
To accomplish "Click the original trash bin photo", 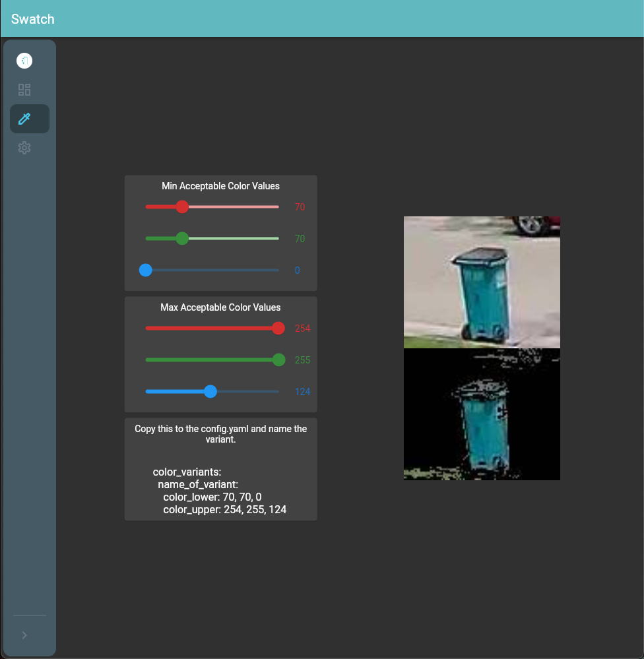I will click(482, 282).
